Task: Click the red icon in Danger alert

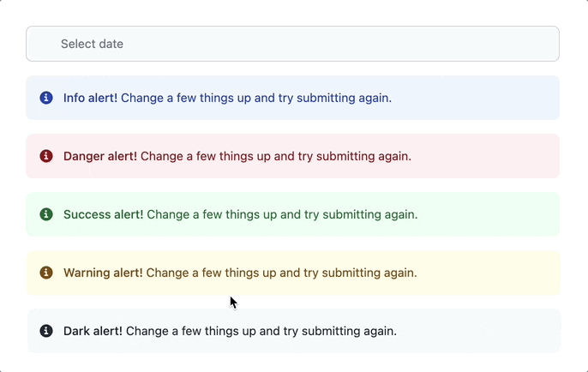Action: click(x=46, y=156)
